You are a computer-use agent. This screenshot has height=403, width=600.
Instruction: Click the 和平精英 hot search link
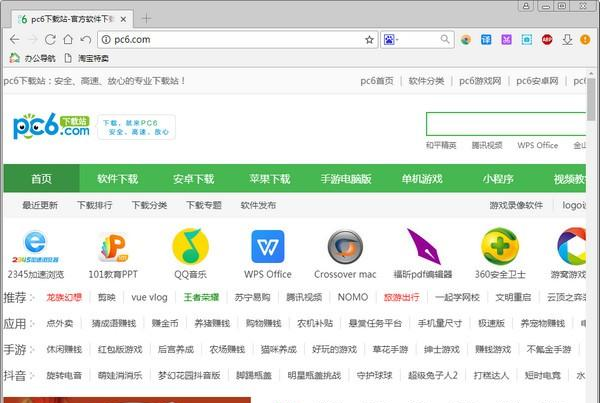tap(441, 145)
